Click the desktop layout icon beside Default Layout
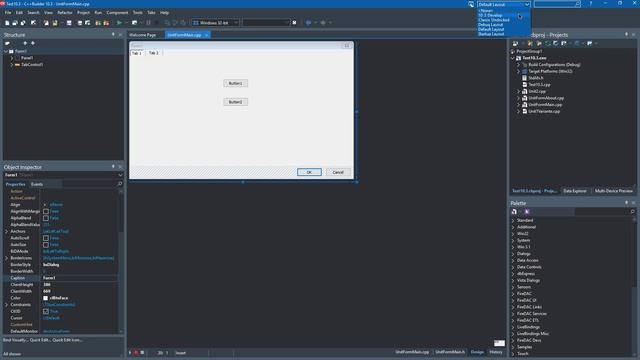Viewport: 640px width, 360px height. point(471,4)
